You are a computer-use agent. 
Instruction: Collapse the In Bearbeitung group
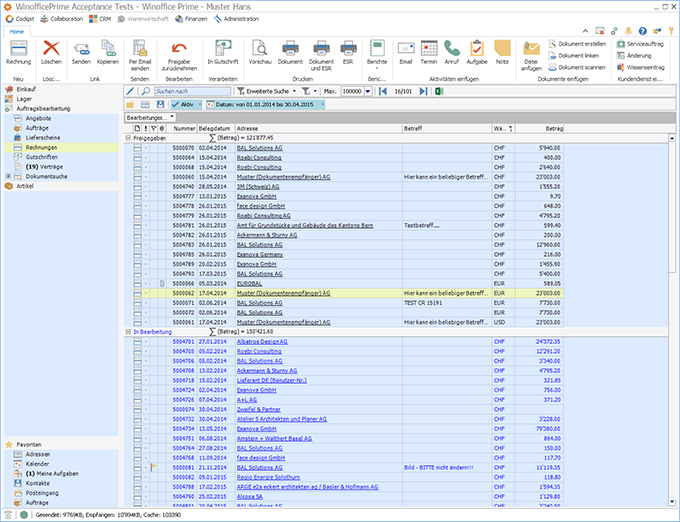(128, 332)
